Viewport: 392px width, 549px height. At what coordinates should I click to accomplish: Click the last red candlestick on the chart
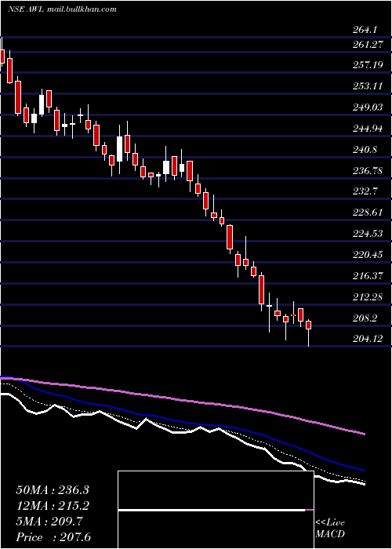(x=308, y=325)
